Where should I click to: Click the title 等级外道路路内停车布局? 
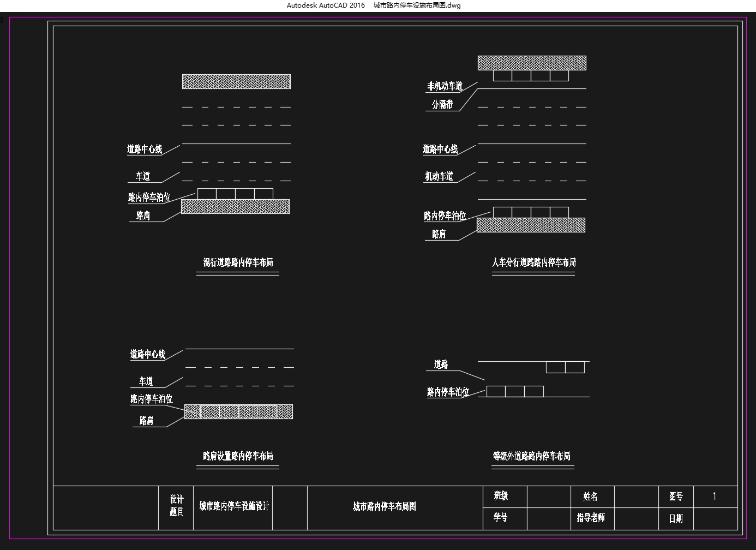[532, 456]
